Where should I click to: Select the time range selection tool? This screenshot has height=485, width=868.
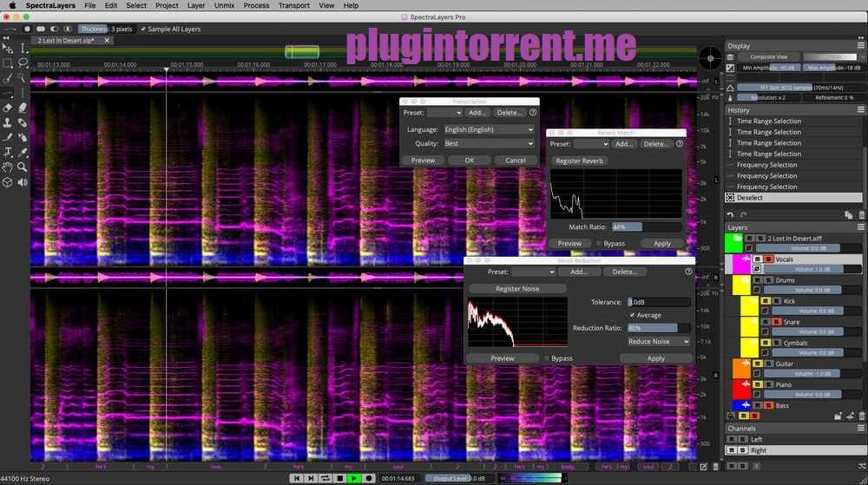23,49
